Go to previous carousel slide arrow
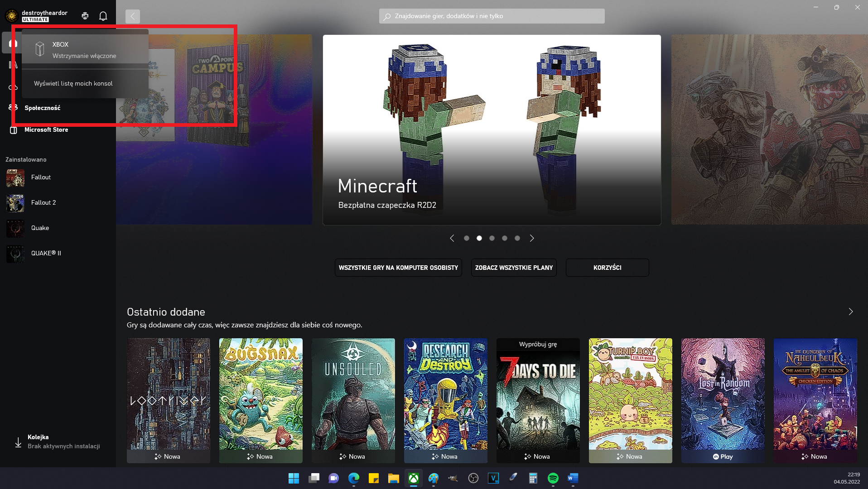Image resolution: width=868 pixels, height=489 pixels. [452, 238]
